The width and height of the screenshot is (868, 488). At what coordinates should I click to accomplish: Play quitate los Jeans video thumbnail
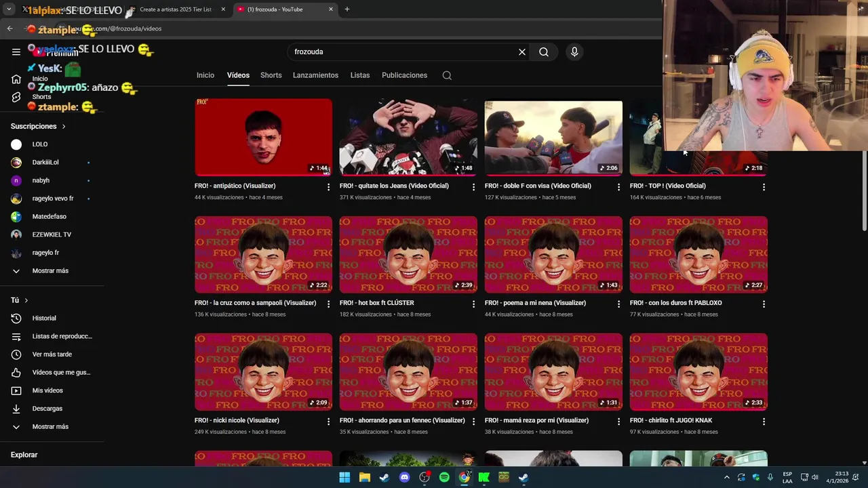coord(408,138)
